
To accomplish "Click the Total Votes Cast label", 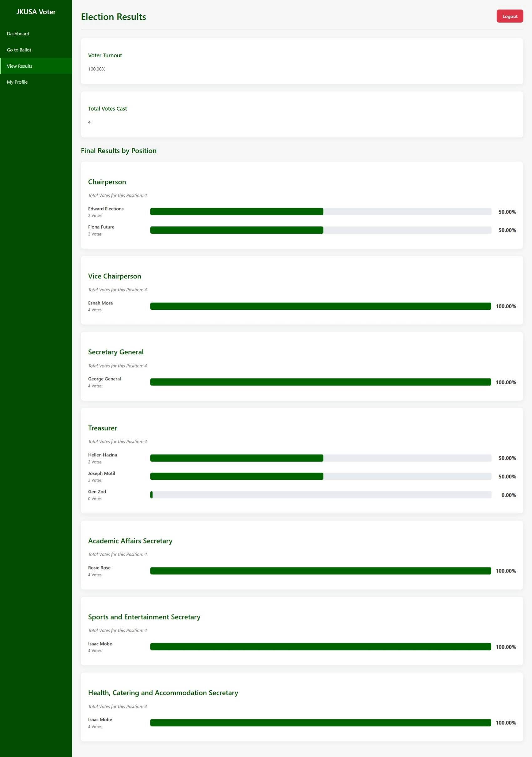I will (107, 108).
